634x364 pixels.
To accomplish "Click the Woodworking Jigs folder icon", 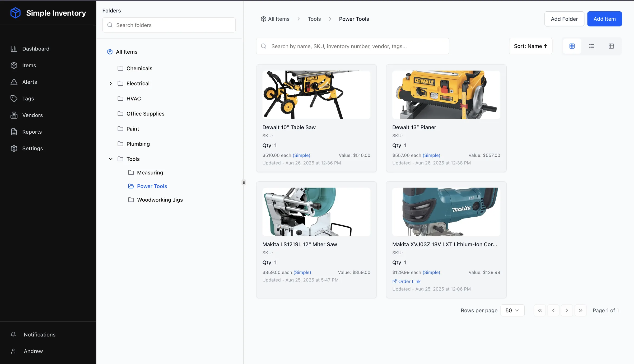I will click(x=131, y=200).
